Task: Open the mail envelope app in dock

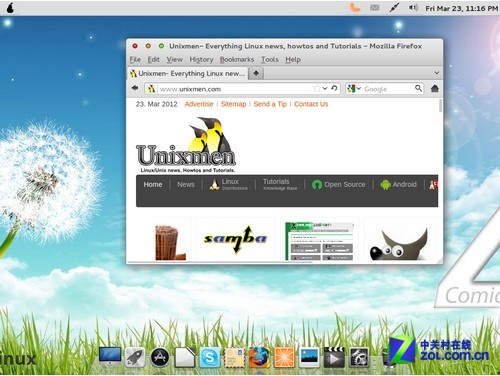Action: pos(235,357)
